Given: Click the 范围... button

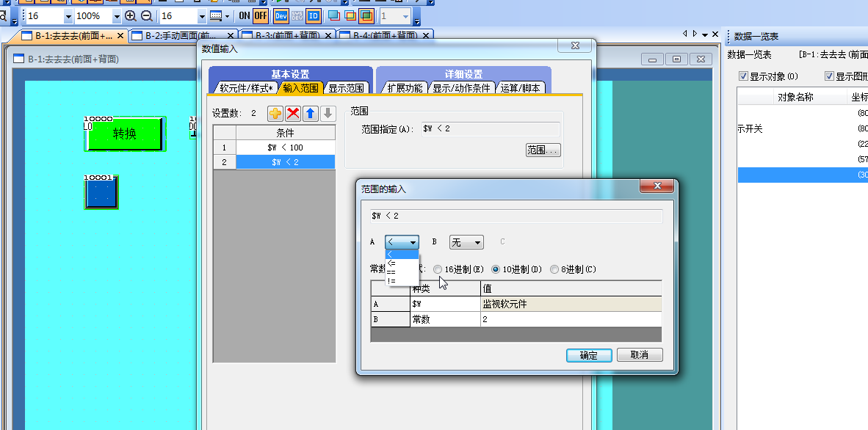Looking at the screenshot, I should click(543, 150).
